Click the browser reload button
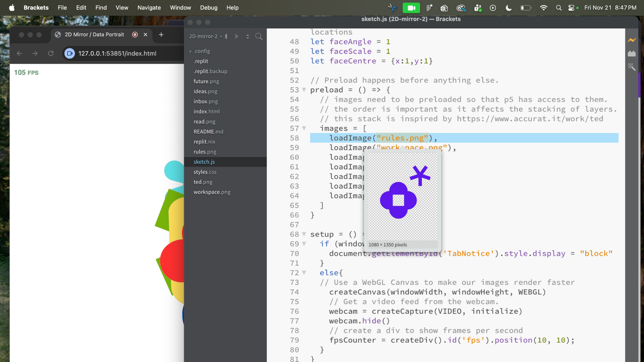Screen dimensions: 644x362 point(51,53)
